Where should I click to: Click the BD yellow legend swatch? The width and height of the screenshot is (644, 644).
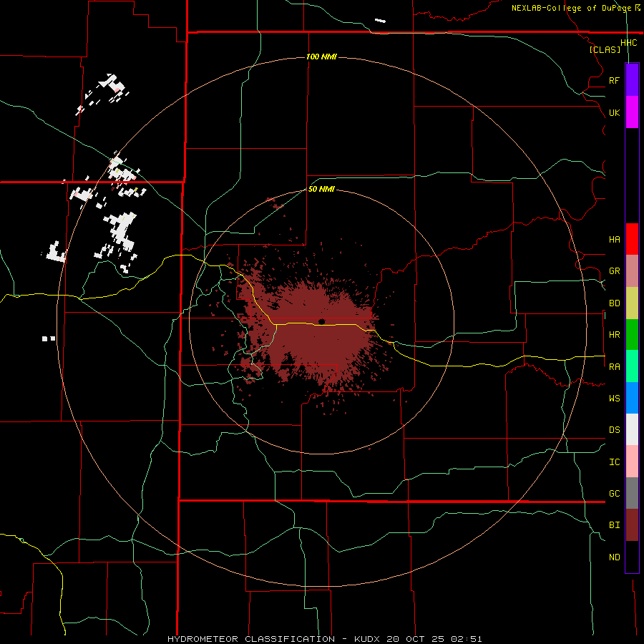pyautogui.click(x=632, y=303)
